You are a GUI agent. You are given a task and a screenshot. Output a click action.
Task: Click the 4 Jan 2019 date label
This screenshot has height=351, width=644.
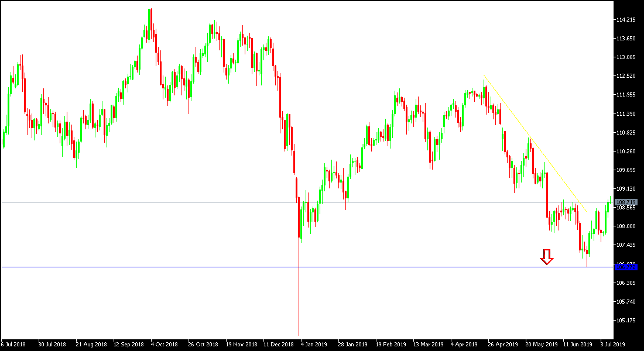[x=313, y=344]
